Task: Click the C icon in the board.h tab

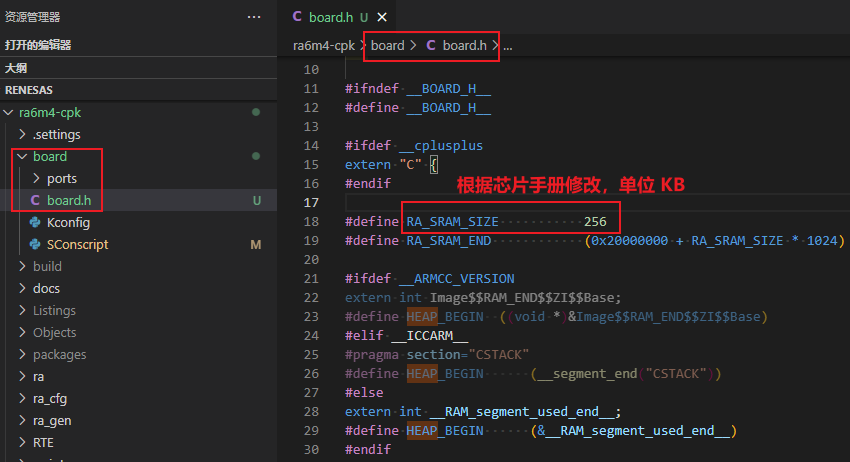Action: [297, 17]
